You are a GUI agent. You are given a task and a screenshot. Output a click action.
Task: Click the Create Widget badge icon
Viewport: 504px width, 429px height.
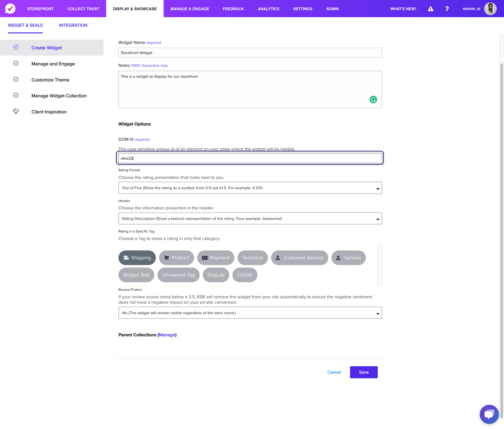click(16, 47)
